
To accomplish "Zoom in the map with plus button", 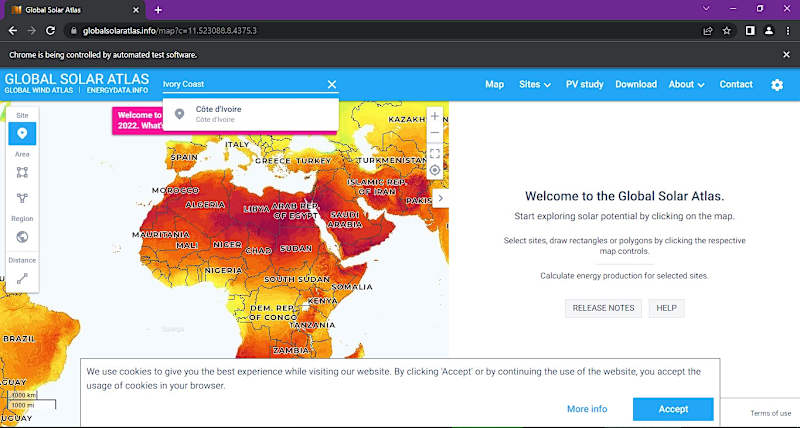I will 434,116.
